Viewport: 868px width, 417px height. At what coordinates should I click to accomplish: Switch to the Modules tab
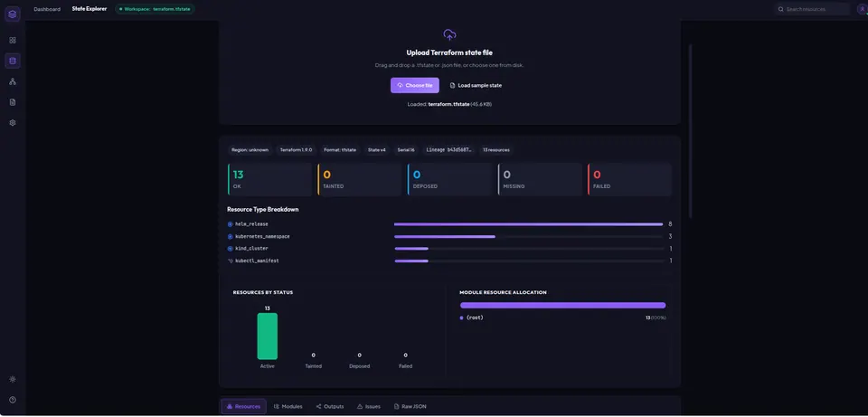288,406
